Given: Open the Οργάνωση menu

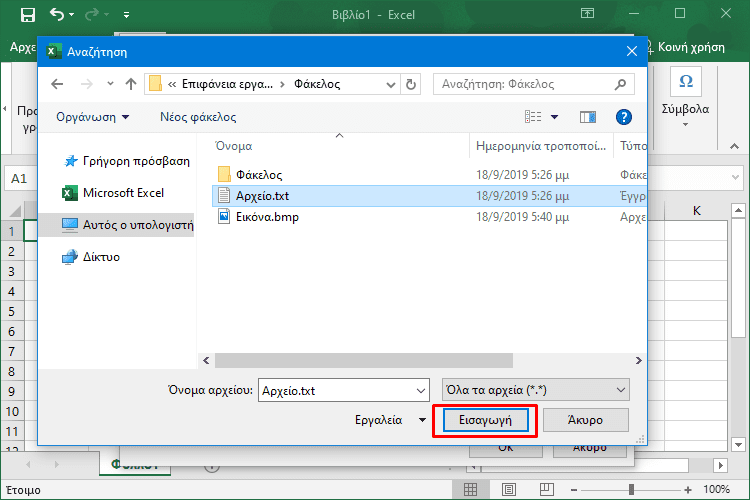Looking at the screenshot, I should [x=92, y=117].
